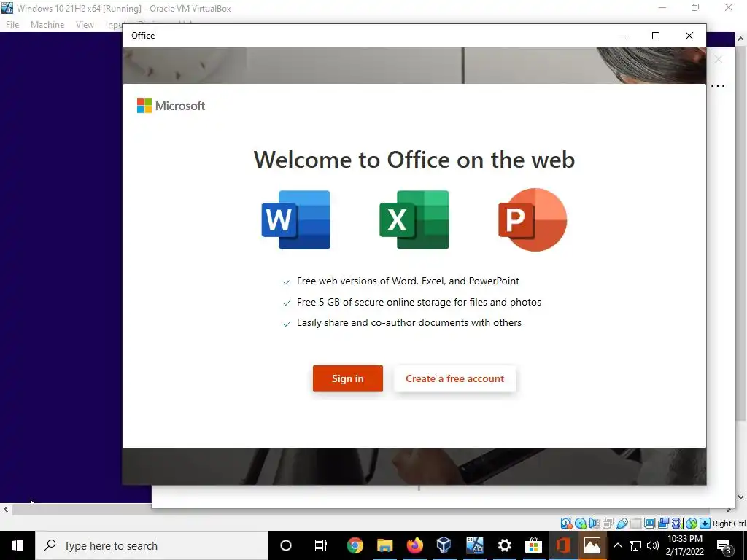Click VirtualBox keyboard capture arrow icon
The width and height of the screenshot is (747, 560).
(x=705, y=524)
